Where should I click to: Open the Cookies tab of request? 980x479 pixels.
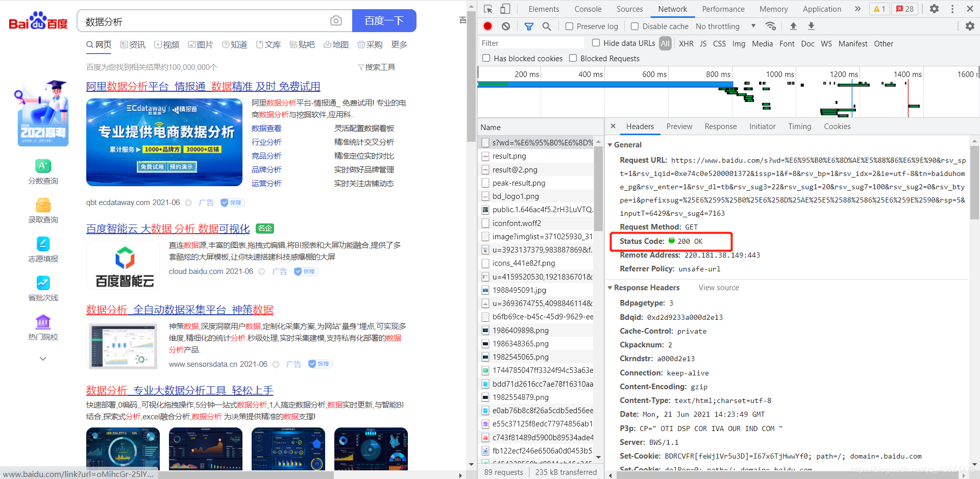(837, 126)
